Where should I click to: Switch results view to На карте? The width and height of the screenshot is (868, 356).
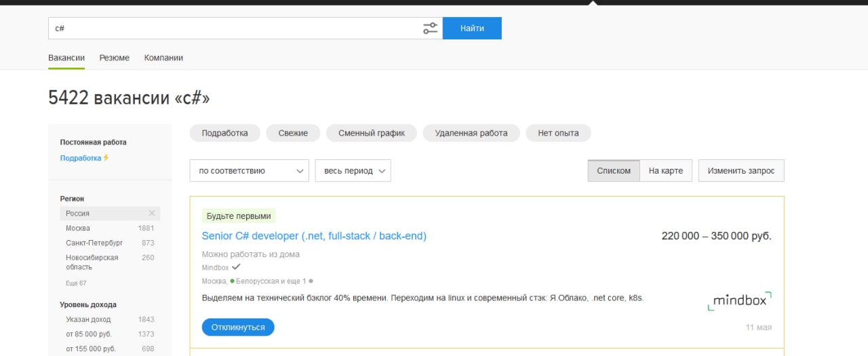click(666, 171)
